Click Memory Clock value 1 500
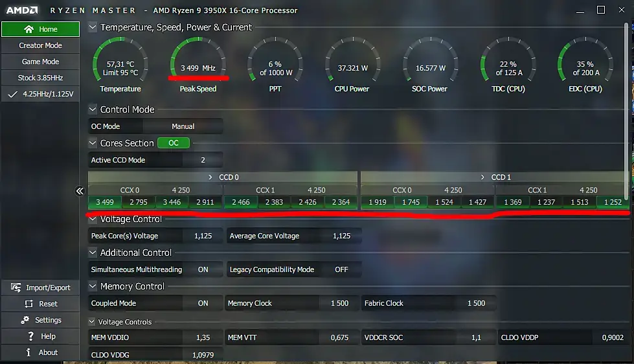The height and width of the screenshot is (364, 634). pos(339,303)
